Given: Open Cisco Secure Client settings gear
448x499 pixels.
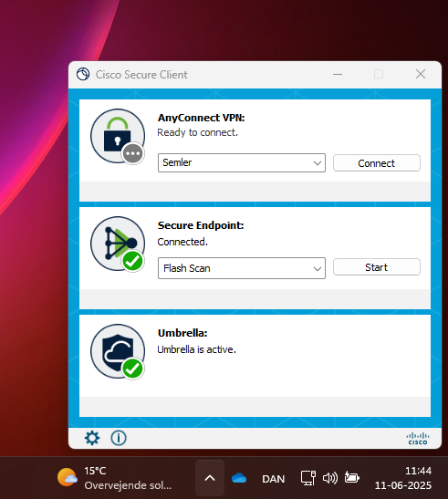Looking at the screenshot, I should pos(92,438).
